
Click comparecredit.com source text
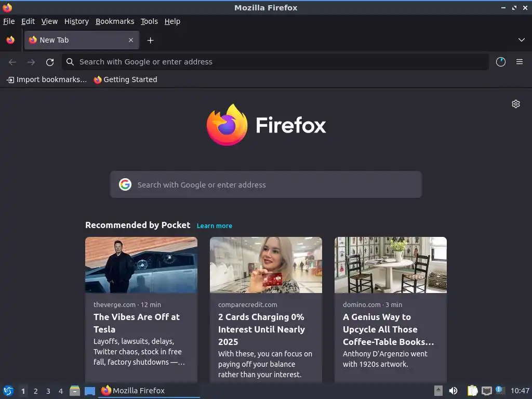point(248,304)
